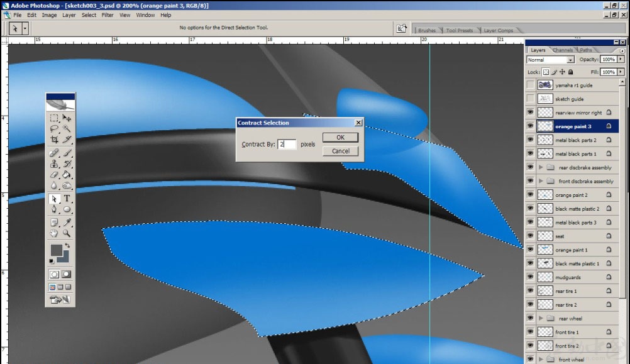
Task: Cancel the Contract Selection dialog
Action: [x=340, y=151]
